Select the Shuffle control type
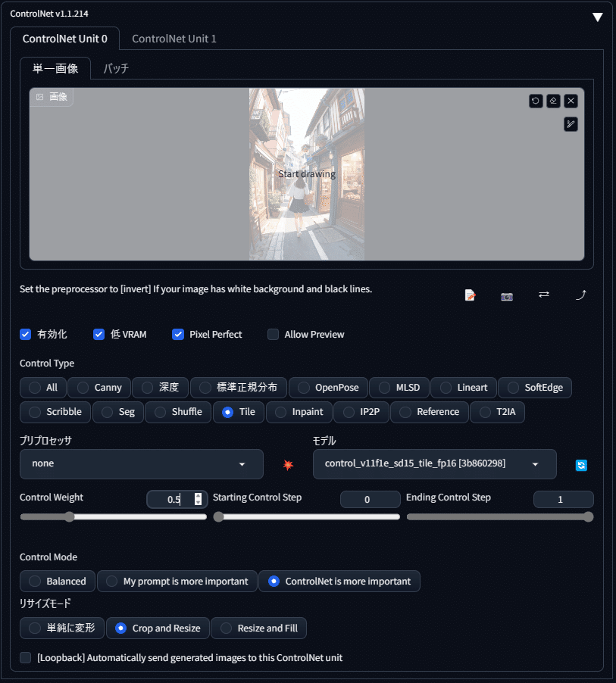616x683 pixels. [x=178, y=412]
